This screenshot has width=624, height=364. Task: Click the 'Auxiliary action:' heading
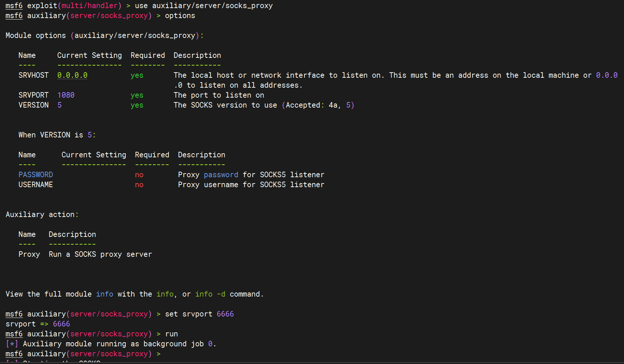42,214
